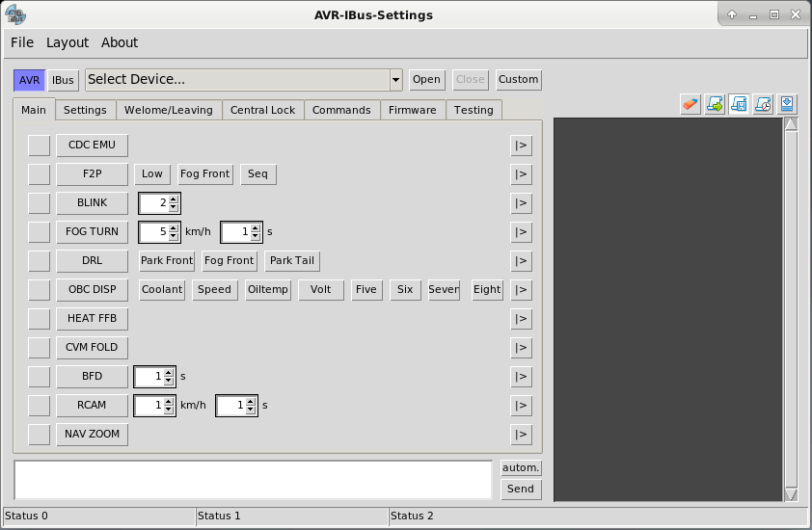Click the Open device button
812x530 pixels.
(x=426, y=80)
